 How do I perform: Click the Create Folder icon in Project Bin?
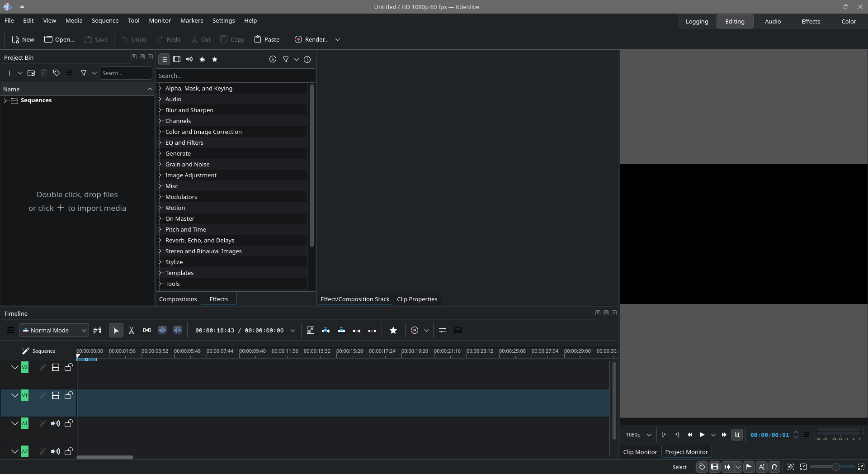31,73
